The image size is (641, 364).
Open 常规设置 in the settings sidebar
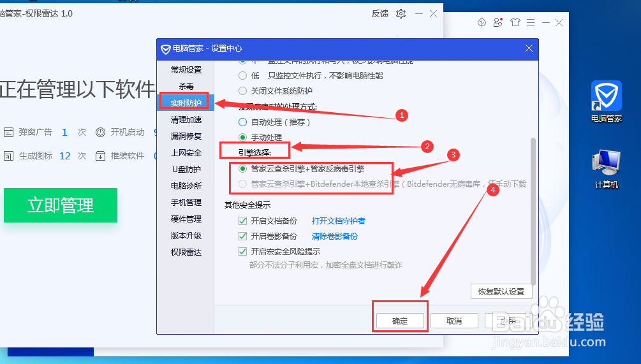[x=186, y=70]
